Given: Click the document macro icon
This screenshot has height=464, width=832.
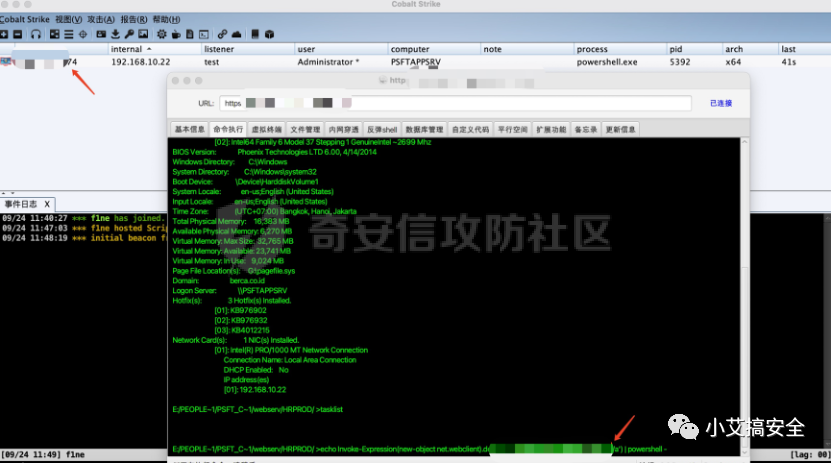Looking at the screenshot, I should tap(190, 35).
